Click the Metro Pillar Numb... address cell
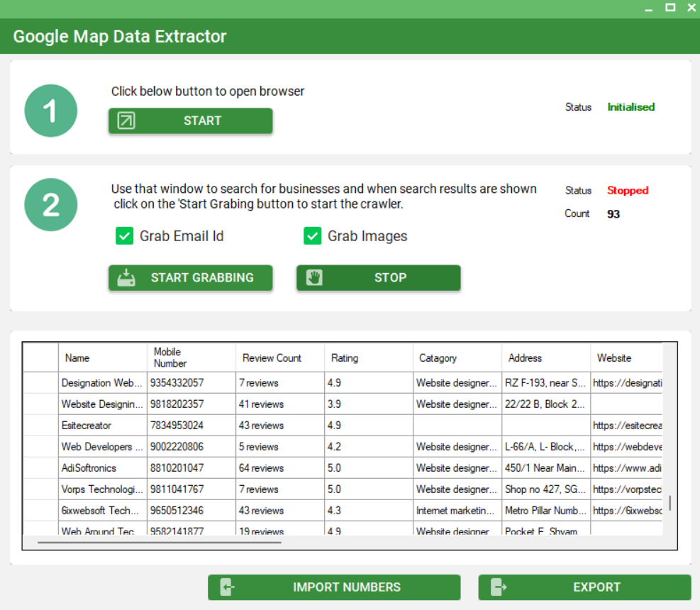Viewport: 700px width, 610px height. (x=546, y=511)
